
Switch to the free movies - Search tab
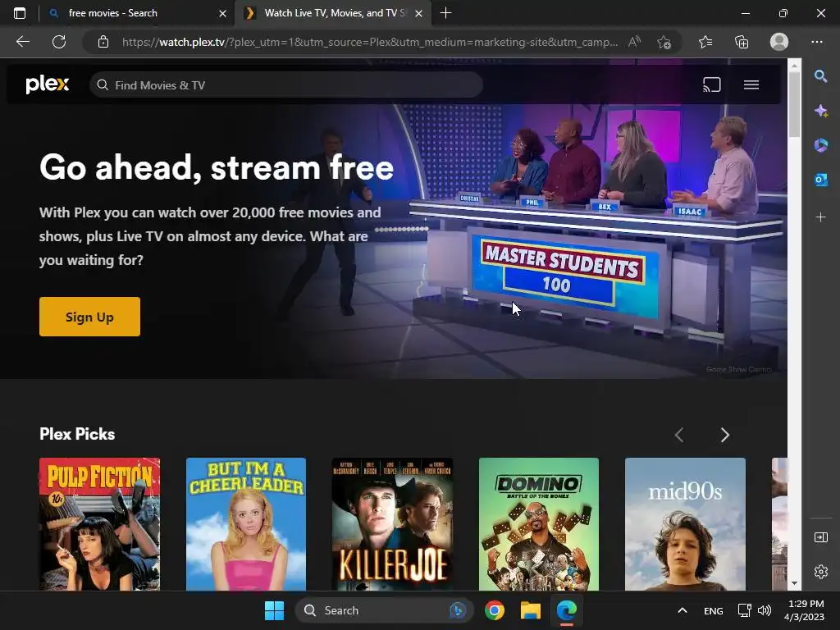coord(138,13)
